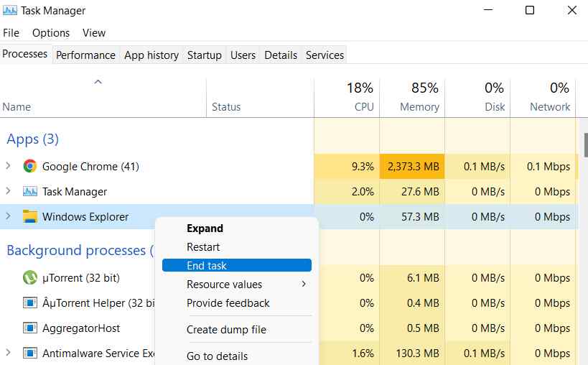Viewport: 588px width, 365px height.
Task: Click the µTorrent (32 bit) green icon
Action: tap(30, 277)
